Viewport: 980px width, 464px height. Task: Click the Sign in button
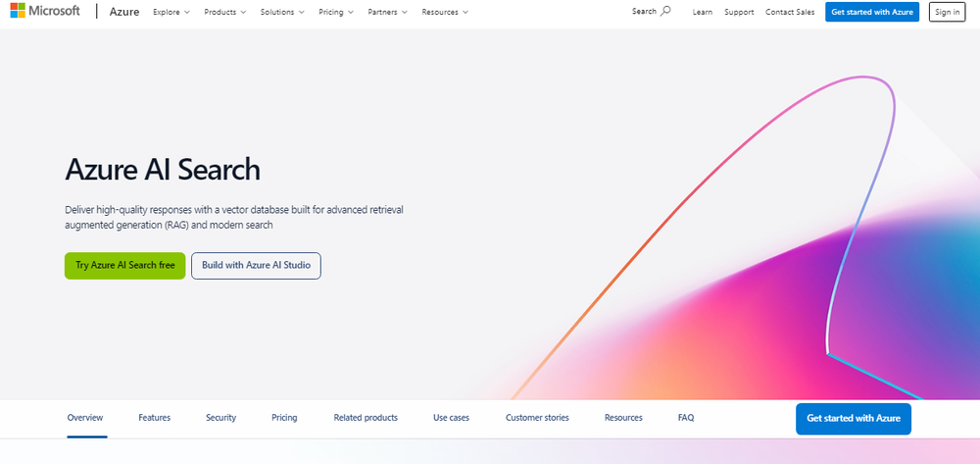pos(947,12)
